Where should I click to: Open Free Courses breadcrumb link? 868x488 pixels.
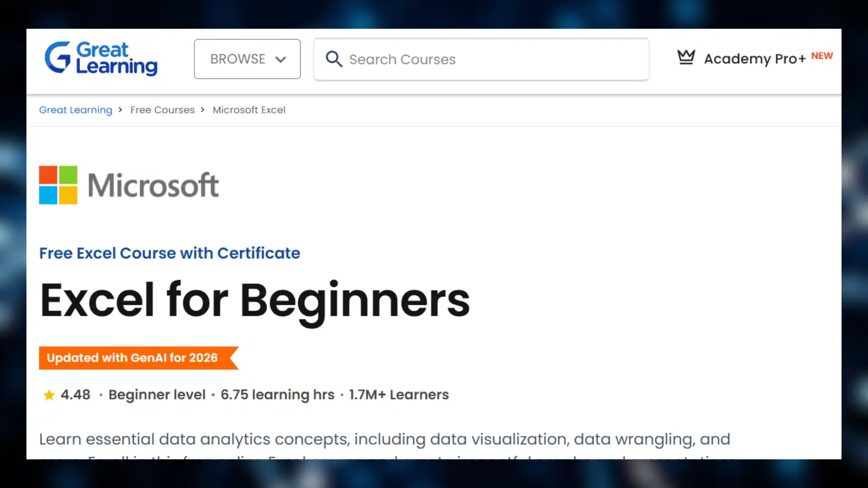tap(162, 110)
